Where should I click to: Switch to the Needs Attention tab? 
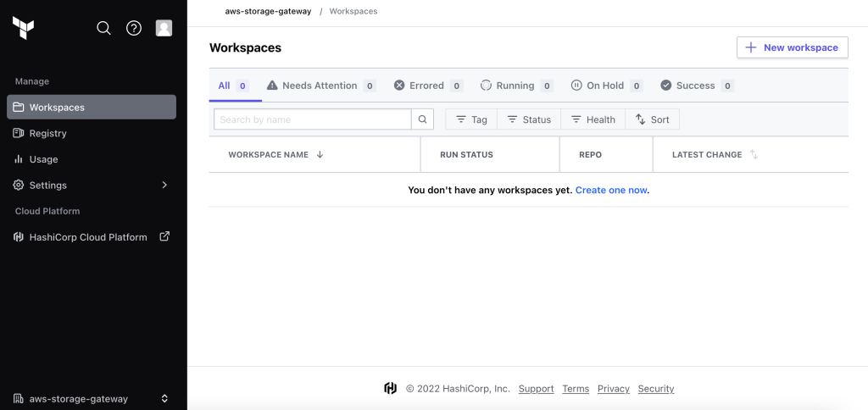(x=321, y=86)
